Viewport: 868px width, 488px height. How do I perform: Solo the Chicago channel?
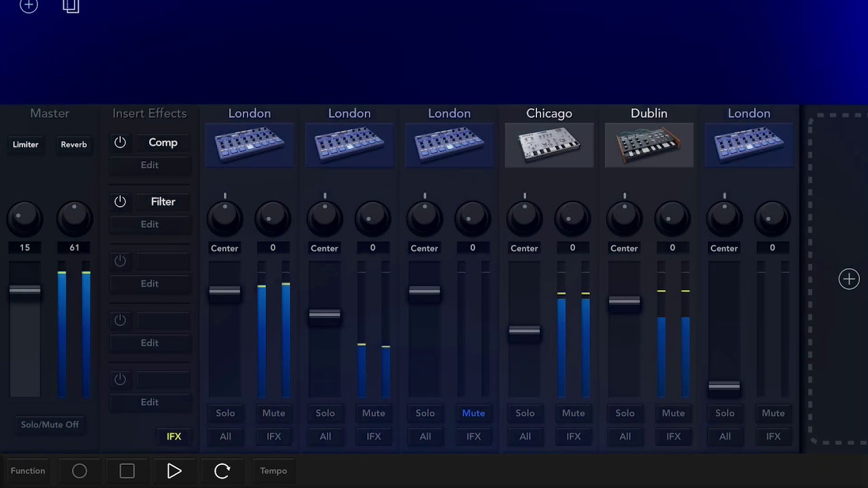pyautogui.click(x=525, y=413)
